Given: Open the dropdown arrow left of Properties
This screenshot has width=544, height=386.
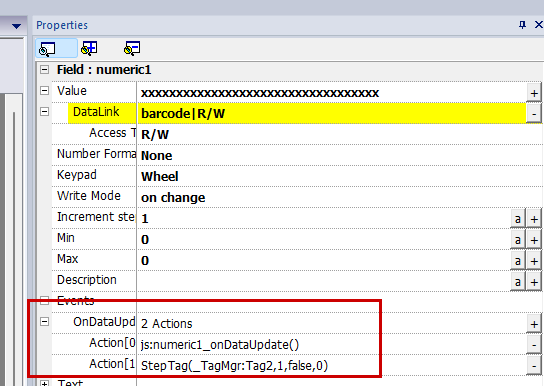Looking at the screenshot, I should coord(16,26).
